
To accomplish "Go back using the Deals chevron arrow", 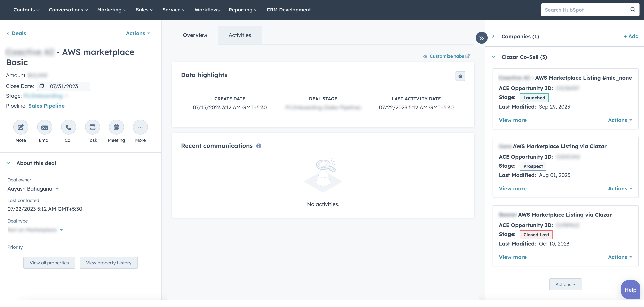I will coord(8,33).
